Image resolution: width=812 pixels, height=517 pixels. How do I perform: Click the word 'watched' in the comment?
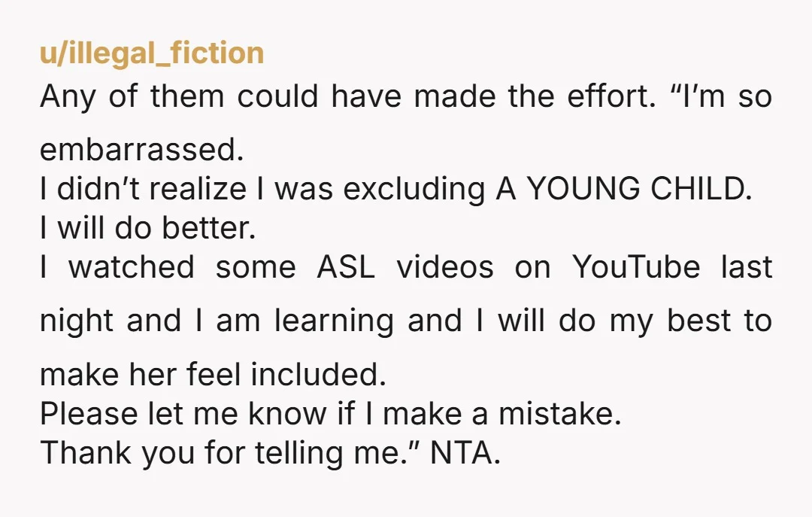(132, 267)
